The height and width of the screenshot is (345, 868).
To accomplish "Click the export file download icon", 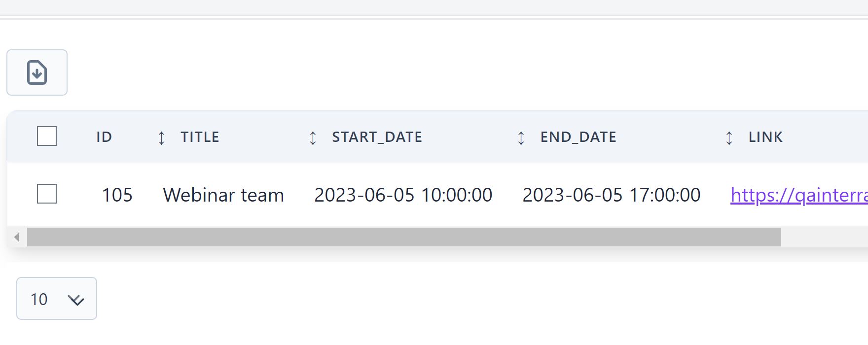I will [x=37, y=72].
